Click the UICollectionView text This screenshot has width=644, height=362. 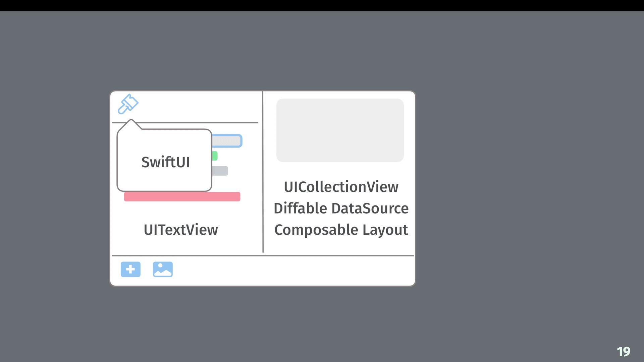tap(341, 187)
